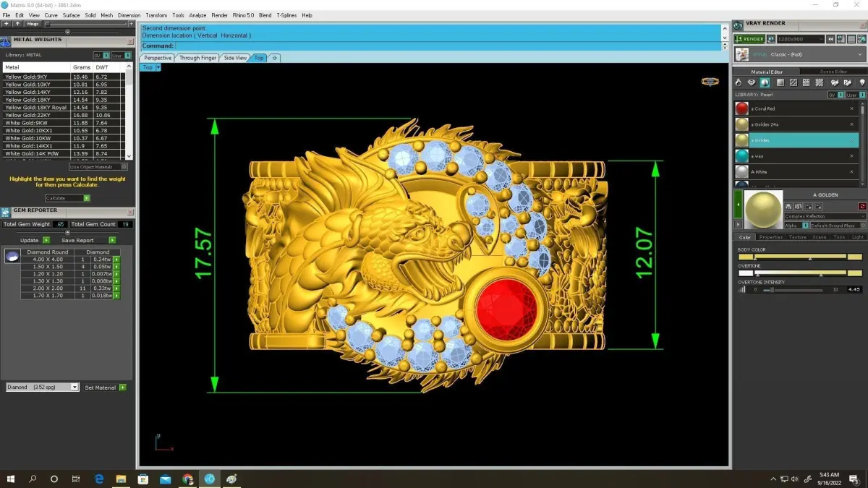This screenshot has height=488, width=868.
Task: Open the Properties tab in the material settings
Action: coord(771,237)
